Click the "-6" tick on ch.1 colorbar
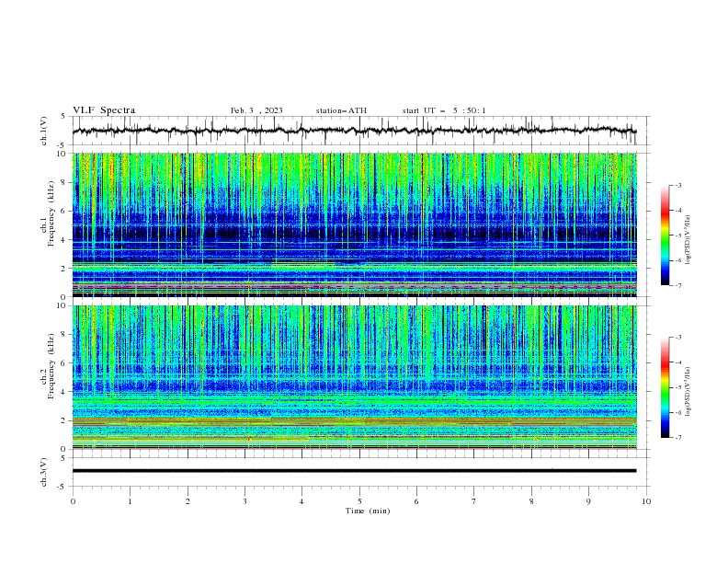Viewport: 728px width, 563px height. point(677,260)
